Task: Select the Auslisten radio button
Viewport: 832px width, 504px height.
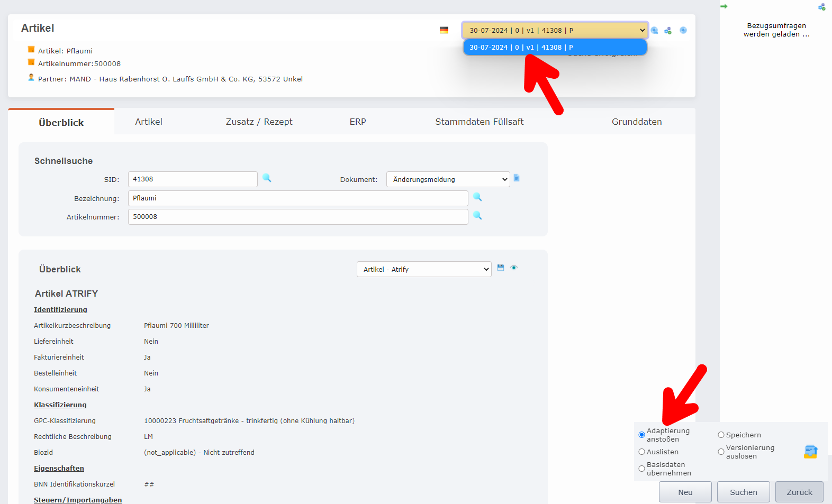Action: click(642, 452)
